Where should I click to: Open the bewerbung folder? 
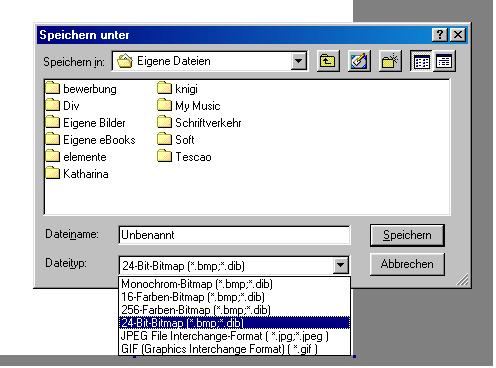pyautogui.click(x=81, y=89)
